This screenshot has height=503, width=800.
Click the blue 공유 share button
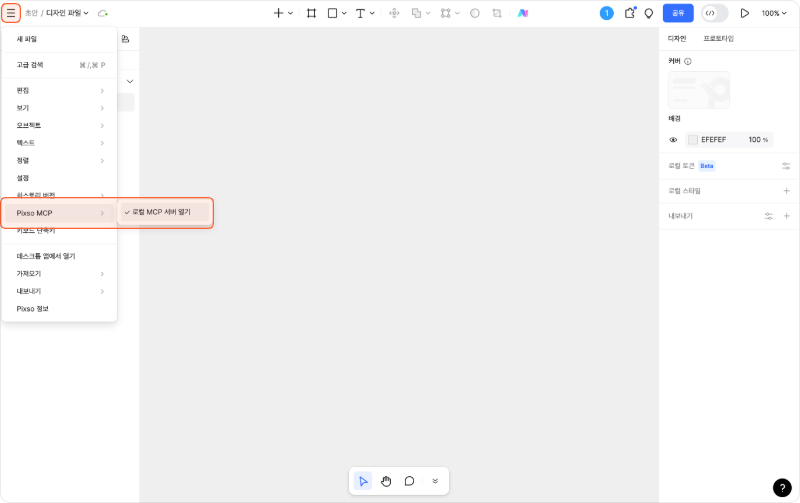(x=678, y=13)
